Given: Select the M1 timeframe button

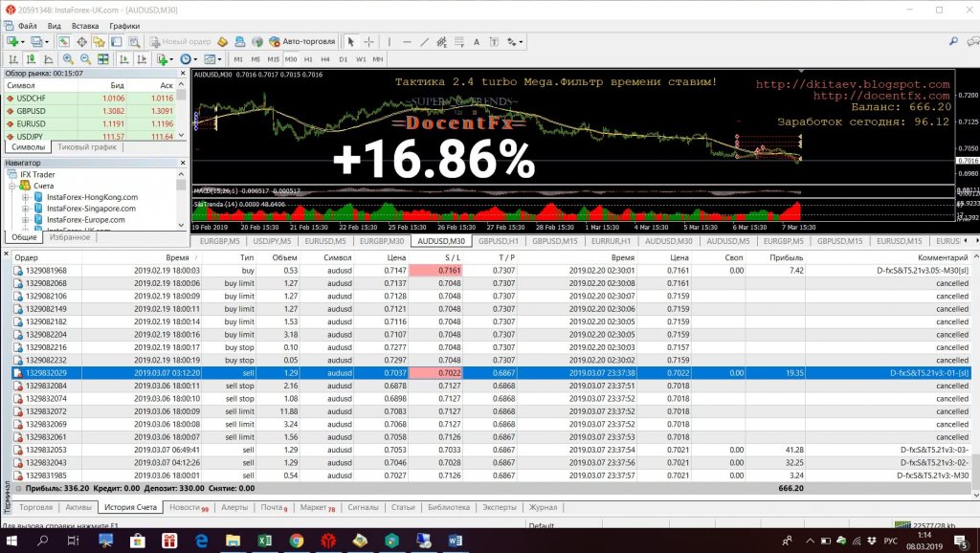Looking at the screenshot, I should point(238,59).
